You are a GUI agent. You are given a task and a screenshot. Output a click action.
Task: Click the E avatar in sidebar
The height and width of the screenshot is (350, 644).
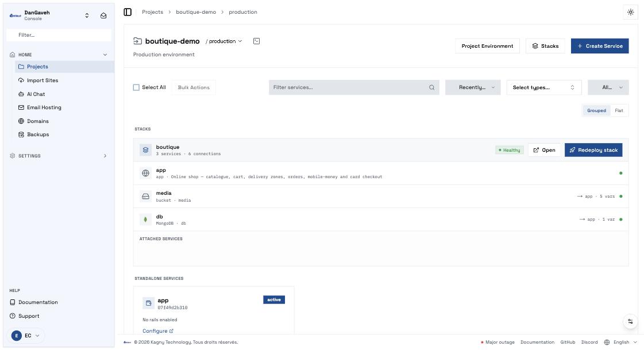pyautogui.click(x=17, y=336)
